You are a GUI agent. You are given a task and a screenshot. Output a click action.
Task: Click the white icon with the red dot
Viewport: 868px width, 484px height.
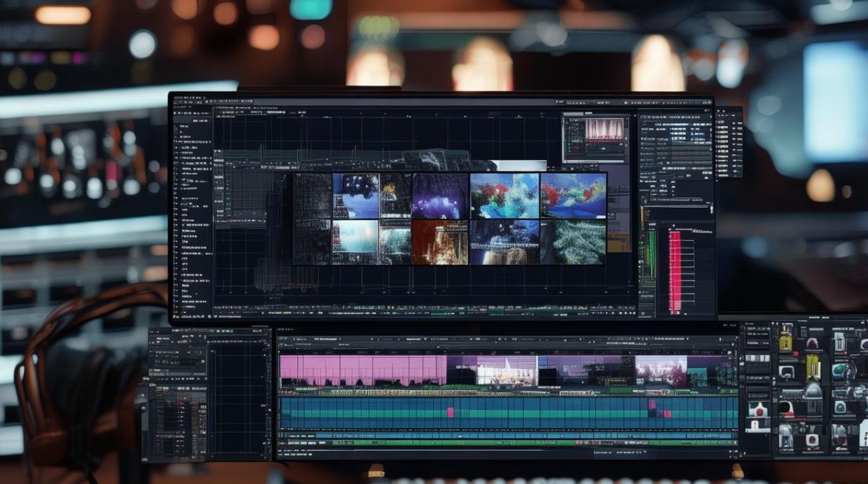tap(758, 409)
